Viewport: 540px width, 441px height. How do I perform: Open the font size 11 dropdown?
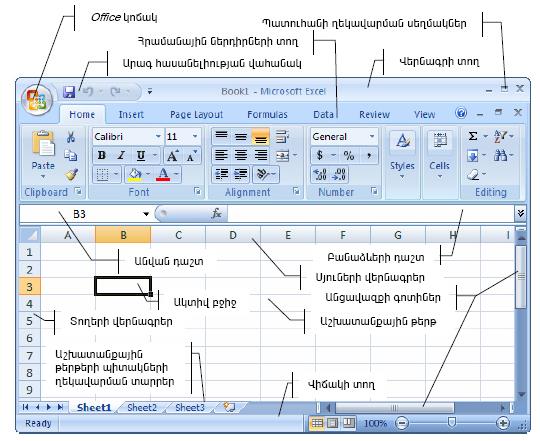click(x=195, y=136)
